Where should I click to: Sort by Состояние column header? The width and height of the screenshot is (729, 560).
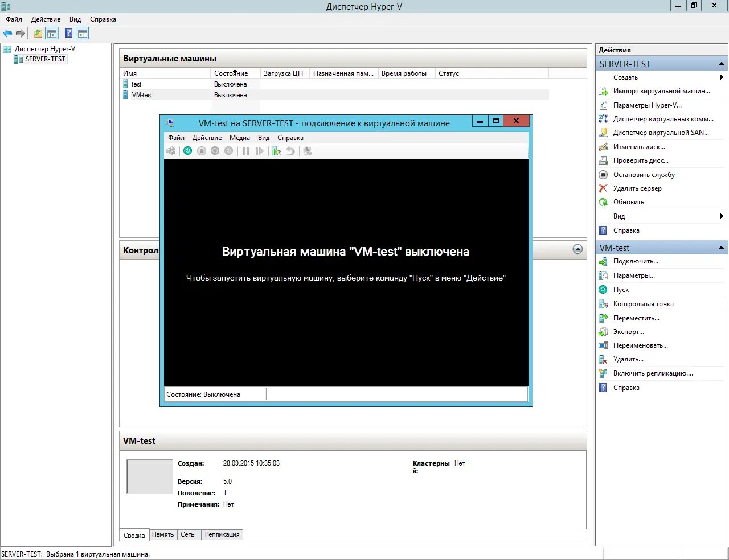[x=235, y=73]
